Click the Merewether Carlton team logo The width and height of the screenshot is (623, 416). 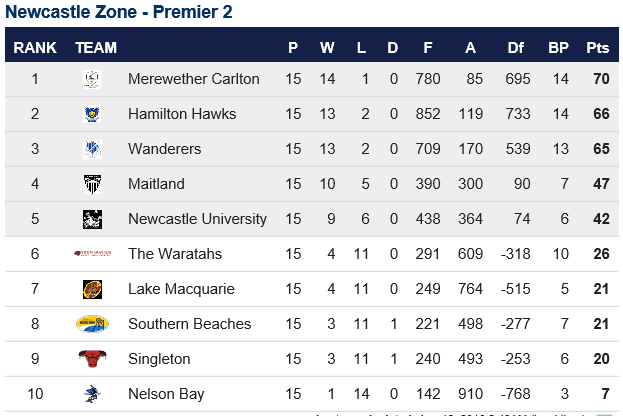[92, 79]
